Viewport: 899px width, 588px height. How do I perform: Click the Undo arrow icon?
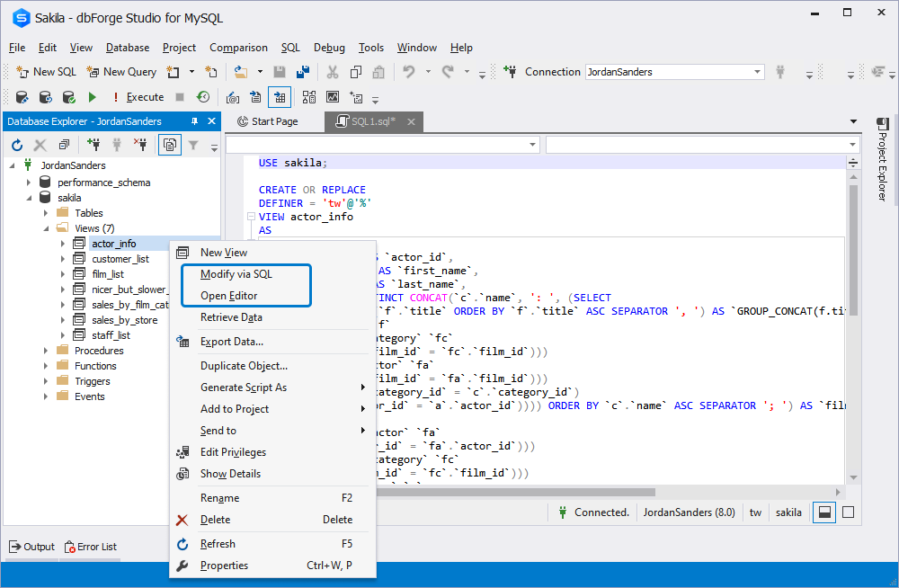[x=409, y=72]
